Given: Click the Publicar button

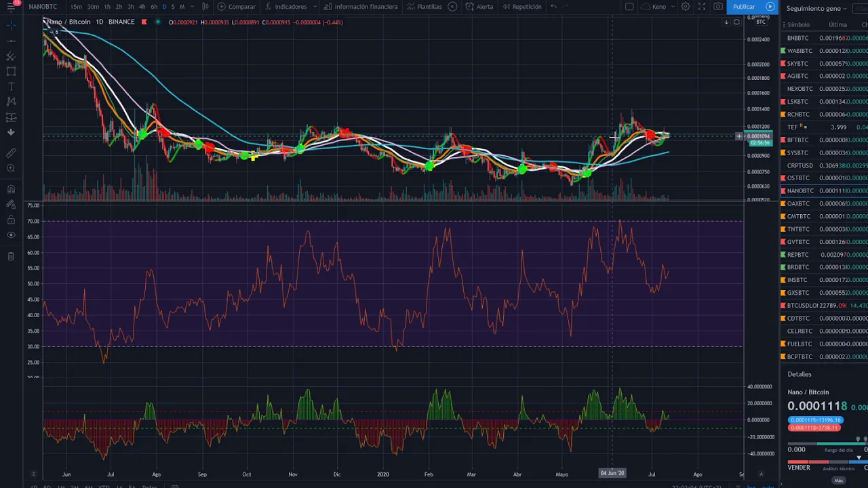Looking at the screenshot, I should 744,7.
